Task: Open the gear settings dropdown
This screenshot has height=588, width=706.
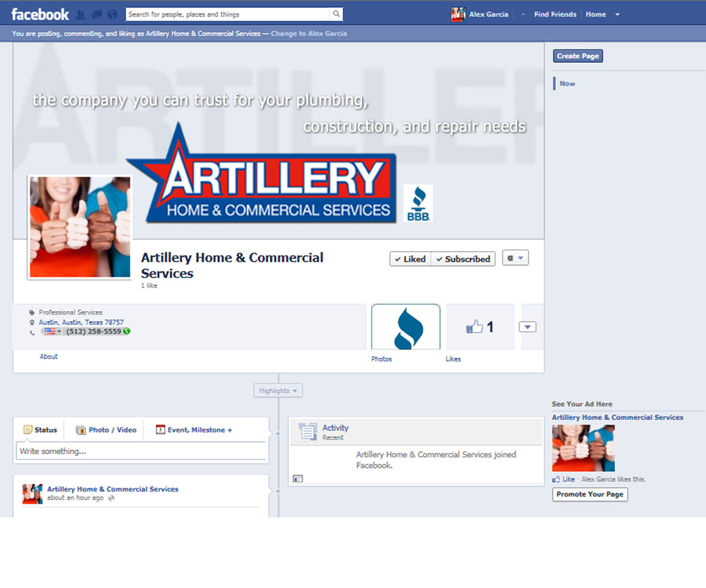Action: 515,258
